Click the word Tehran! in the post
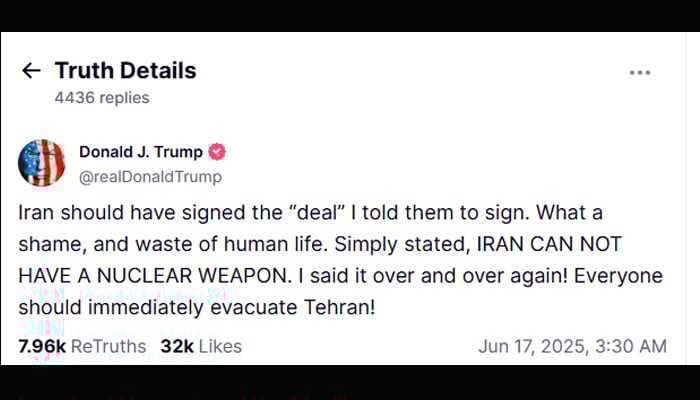700x400 pixels. 340,307
